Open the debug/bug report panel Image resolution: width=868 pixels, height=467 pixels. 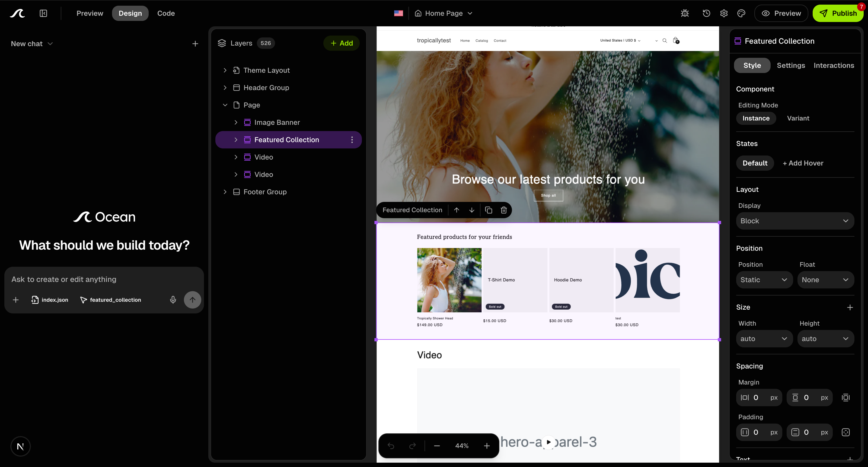click(x=685, y=13)
